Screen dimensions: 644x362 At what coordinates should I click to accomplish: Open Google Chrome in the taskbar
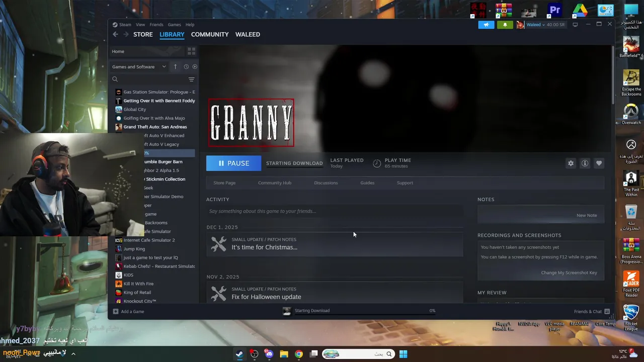click(299, 354)
